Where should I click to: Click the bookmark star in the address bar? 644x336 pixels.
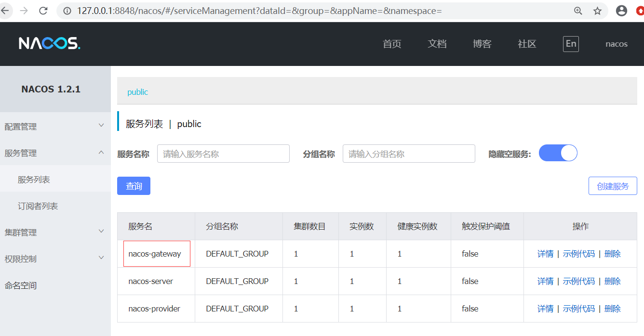pos(597,10)
